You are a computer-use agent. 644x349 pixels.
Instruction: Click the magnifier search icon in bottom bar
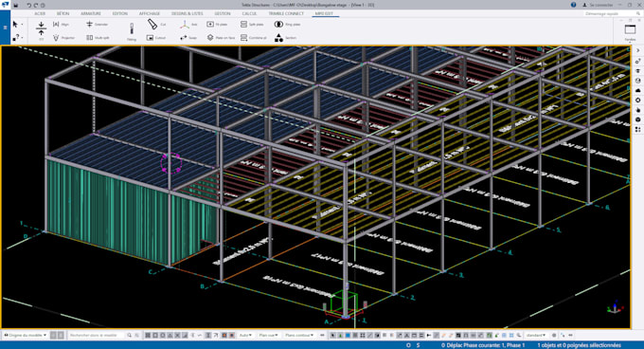click(x=130, y=336)
